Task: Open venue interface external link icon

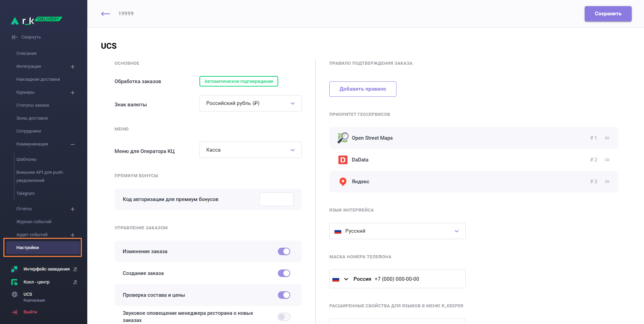Action: (75, 269)
